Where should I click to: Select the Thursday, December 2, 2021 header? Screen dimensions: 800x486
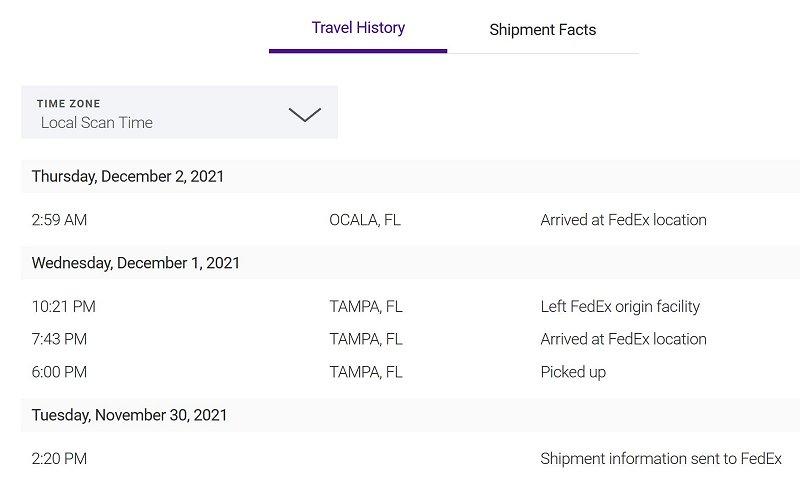[x=128, y=176]
